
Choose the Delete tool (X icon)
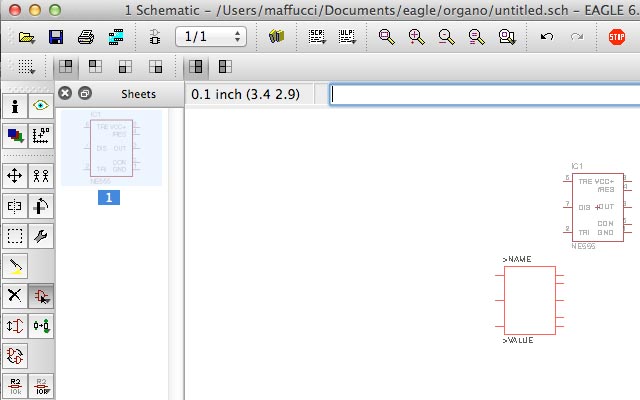click(15, 295)
